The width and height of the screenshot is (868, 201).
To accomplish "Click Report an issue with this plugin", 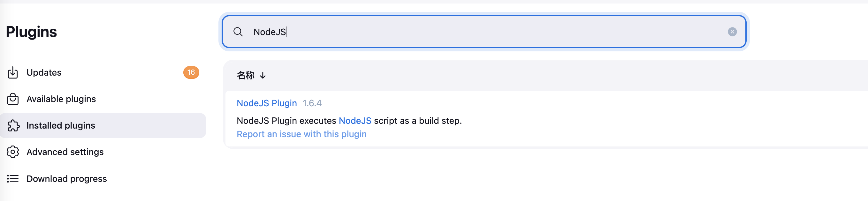I will click(301, 134).
